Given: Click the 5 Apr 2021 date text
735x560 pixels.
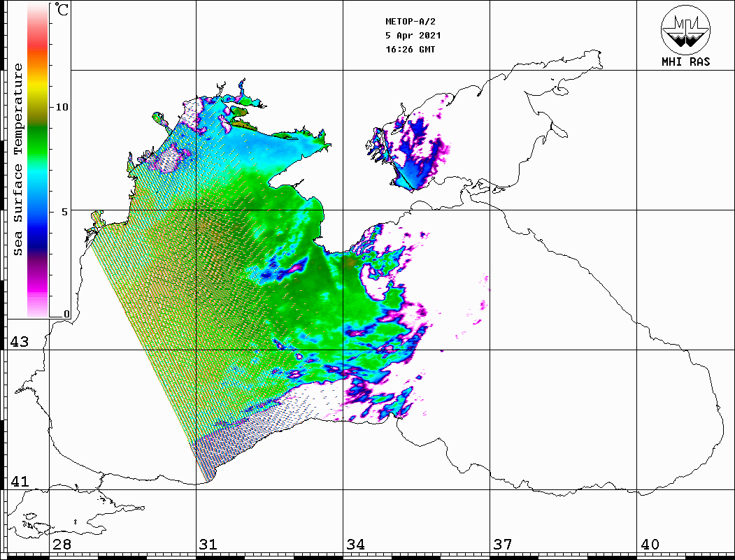Looking at the screenshot, I should click(413, 36).
